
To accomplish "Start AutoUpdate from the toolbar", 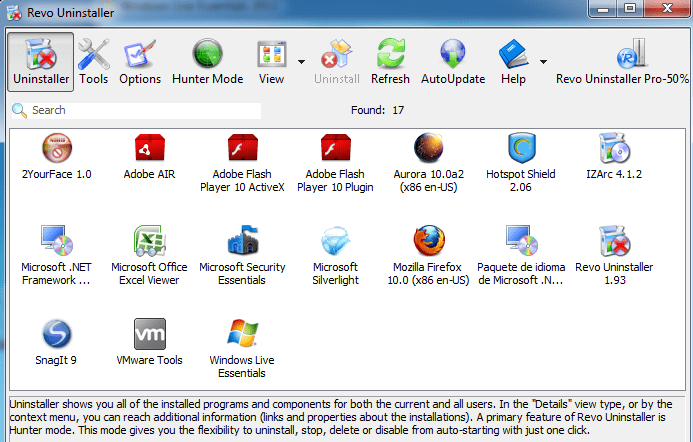I will tap(453, 62).
